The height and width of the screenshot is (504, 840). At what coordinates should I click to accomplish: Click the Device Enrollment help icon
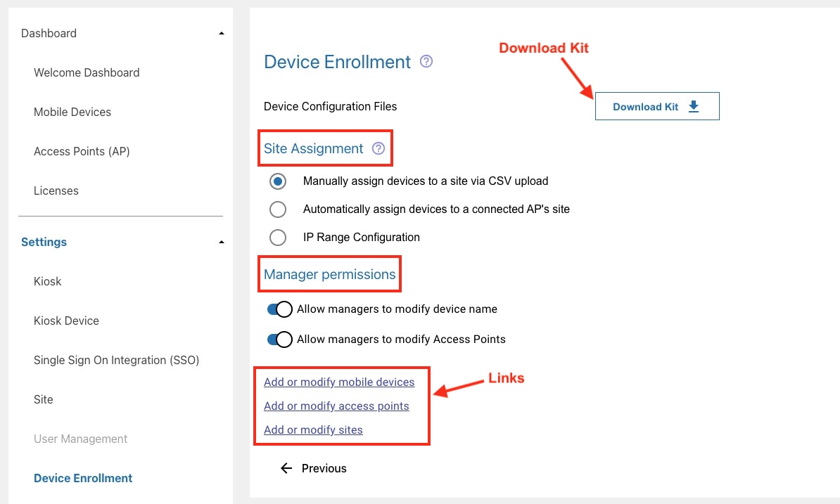(426, 62)
